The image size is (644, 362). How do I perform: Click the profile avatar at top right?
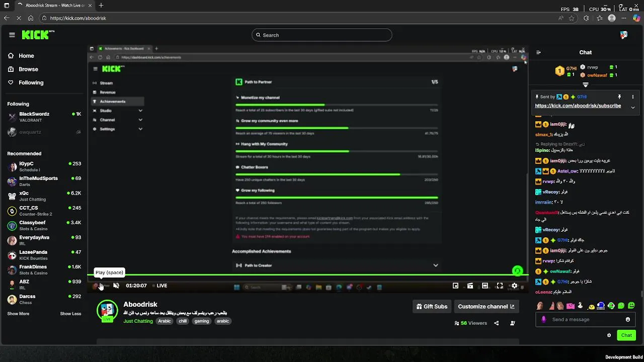tap(624, 35)
